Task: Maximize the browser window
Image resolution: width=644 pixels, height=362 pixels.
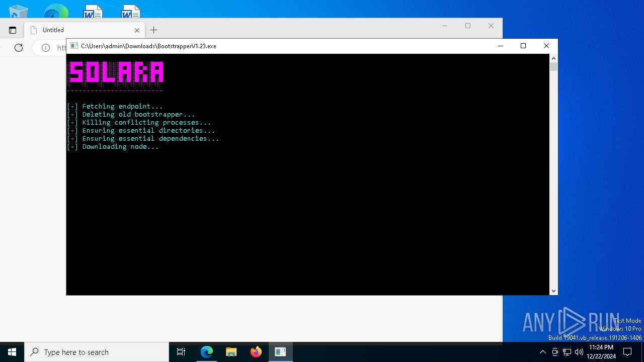Action: point(468,26)
